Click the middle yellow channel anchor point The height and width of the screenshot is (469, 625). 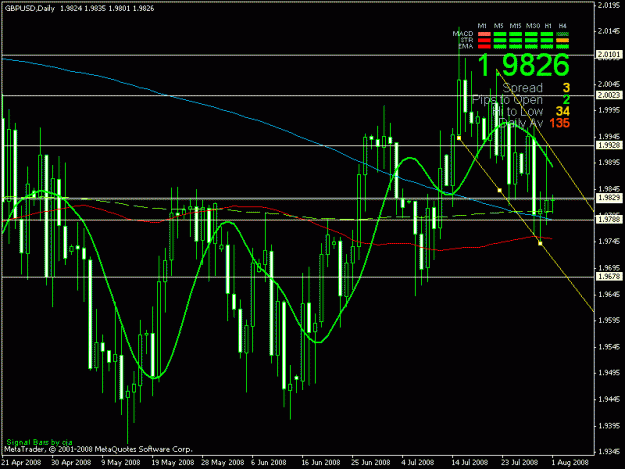(x=500, y=190)
